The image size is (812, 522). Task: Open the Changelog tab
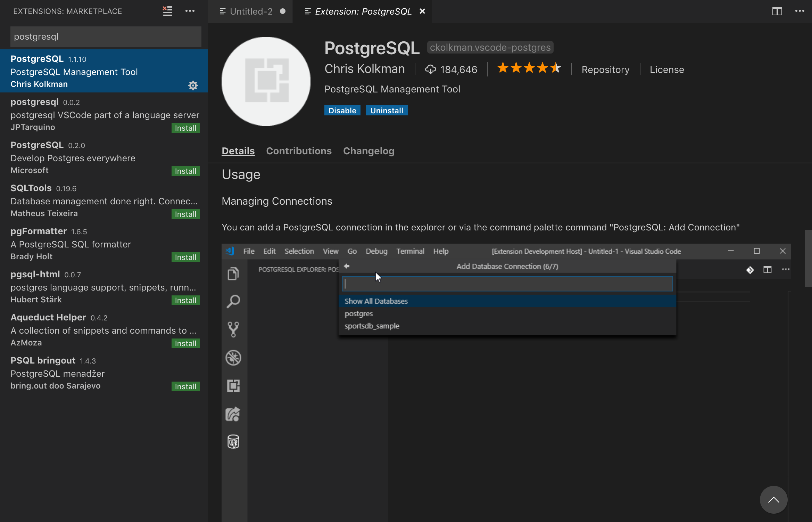(x=368, y=151)
